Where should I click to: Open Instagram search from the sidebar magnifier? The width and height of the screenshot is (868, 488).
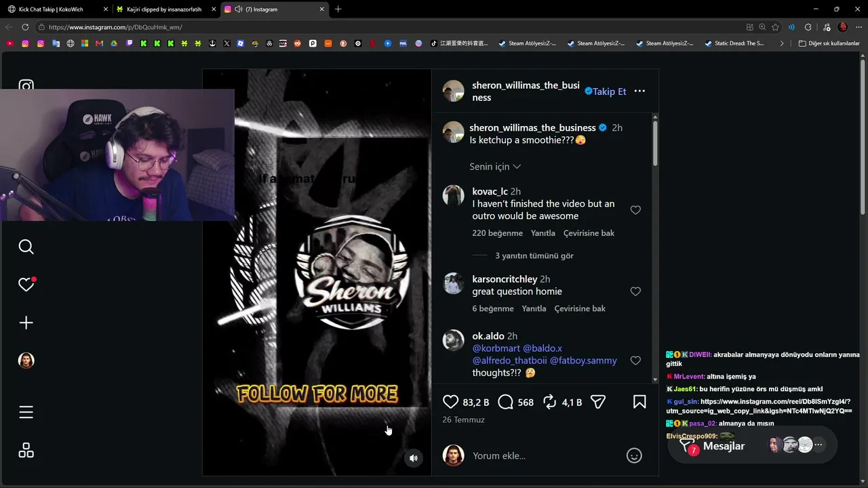(x=26, y=247)
